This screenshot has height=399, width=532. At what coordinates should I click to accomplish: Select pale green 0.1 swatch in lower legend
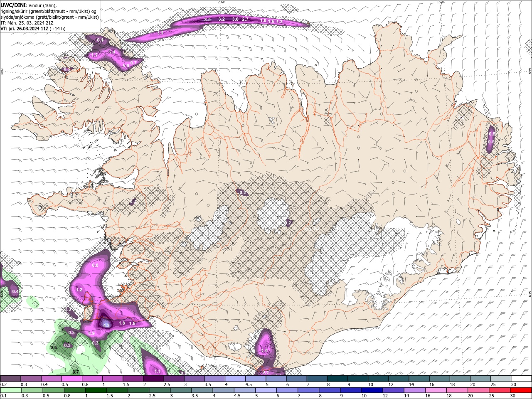11,390
